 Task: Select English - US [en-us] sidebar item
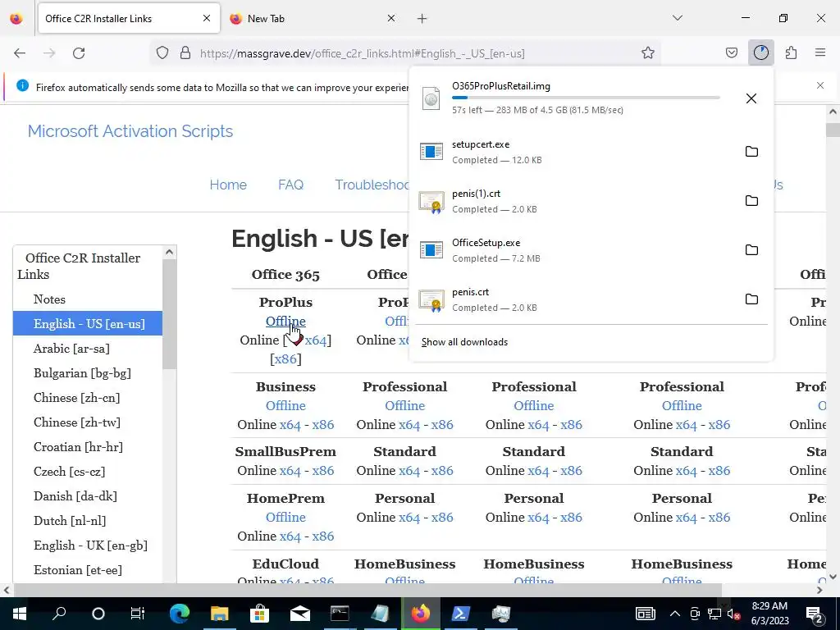tap(88, 323)
